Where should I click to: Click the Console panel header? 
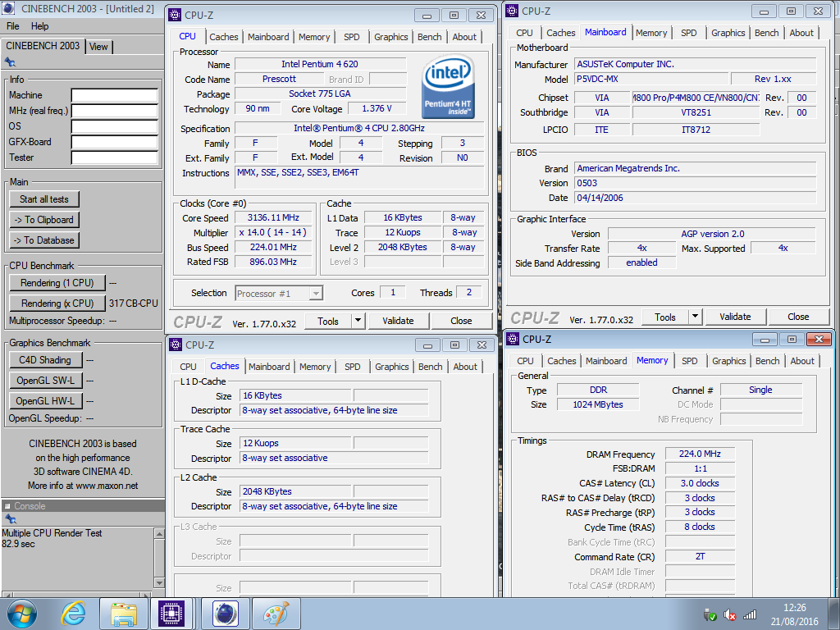tap(83, 505)
